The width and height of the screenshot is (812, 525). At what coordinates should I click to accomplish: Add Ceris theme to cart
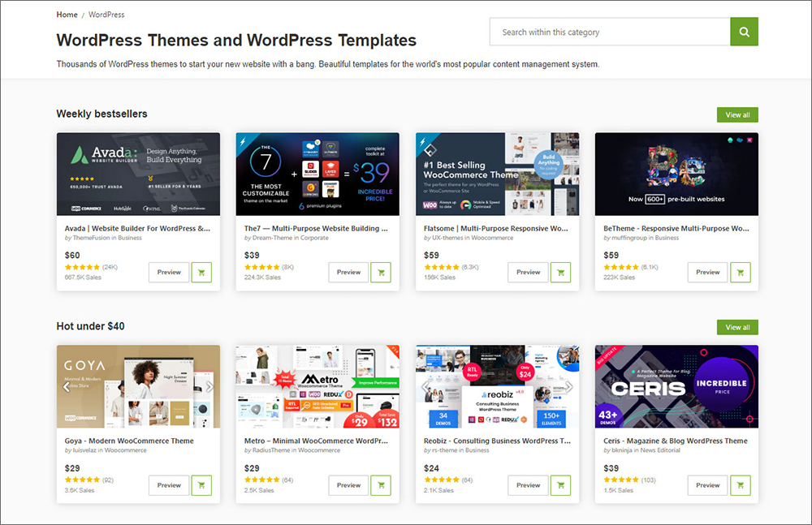pyautogui.click(x=740, y=485)
